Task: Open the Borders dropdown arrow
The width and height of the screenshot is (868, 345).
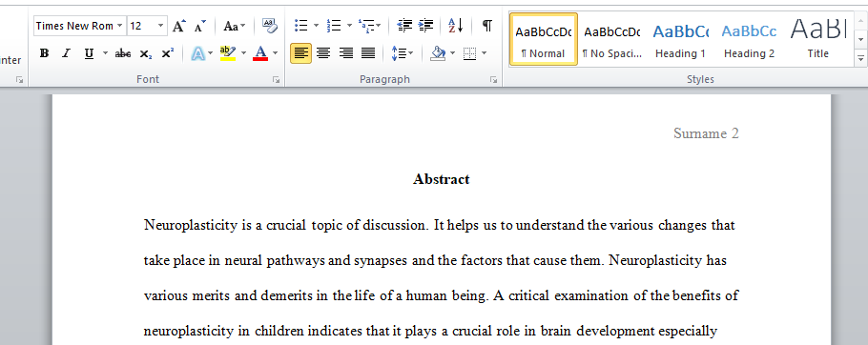Action: pyautogui.click(x=485, y=53)
